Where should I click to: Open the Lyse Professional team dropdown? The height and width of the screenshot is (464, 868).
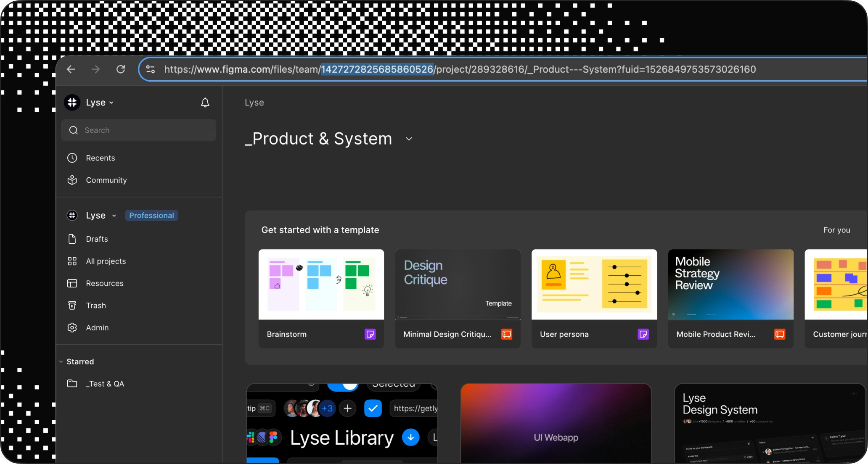tap(114, 216)
